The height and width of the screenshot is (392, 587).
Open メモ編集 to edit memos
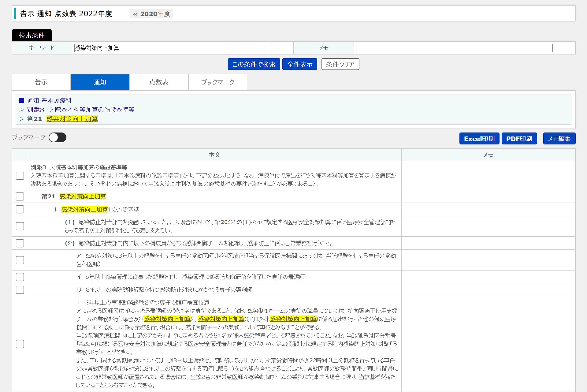coord(559,139)
